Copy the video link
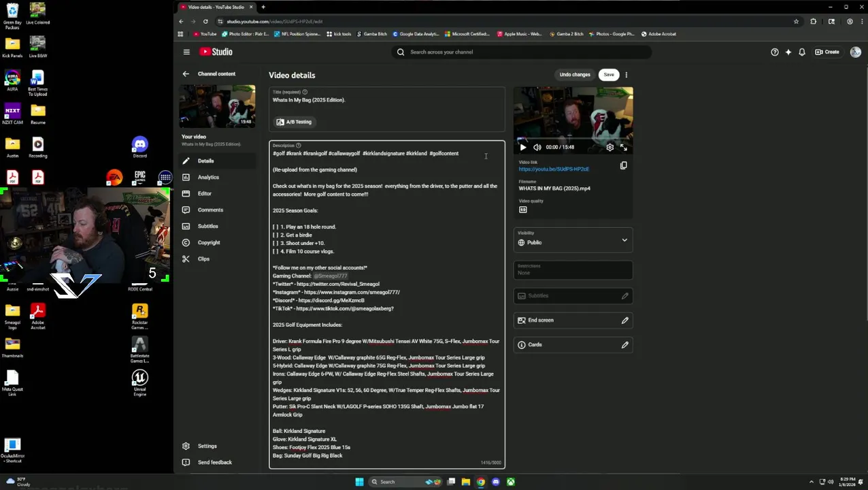Image resolution: width=868 pixels, height=490 pixels. click(x=623, y=165)
